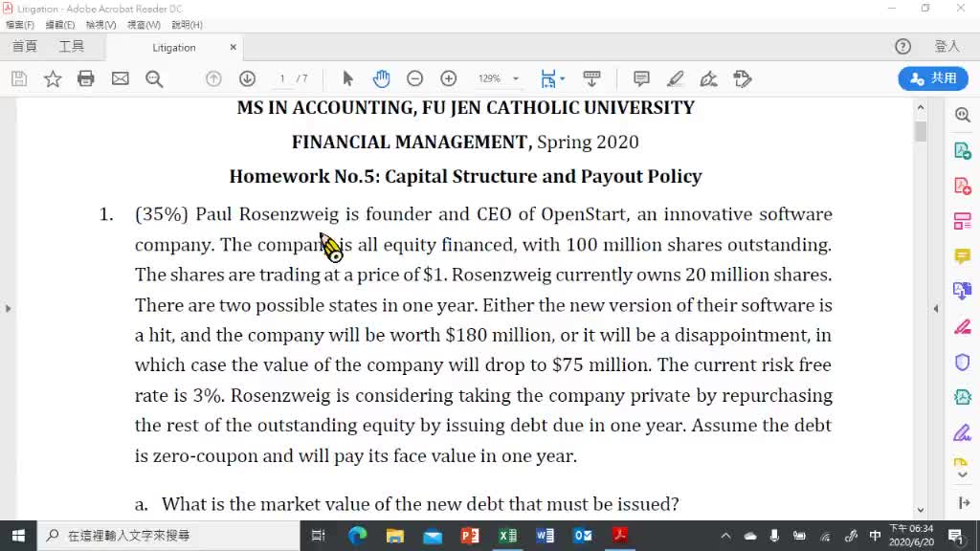This screenshot has width=980, height=551.
Task: Click the zoom out minus button
Action: pyautogui.click(x=414, y=78)
